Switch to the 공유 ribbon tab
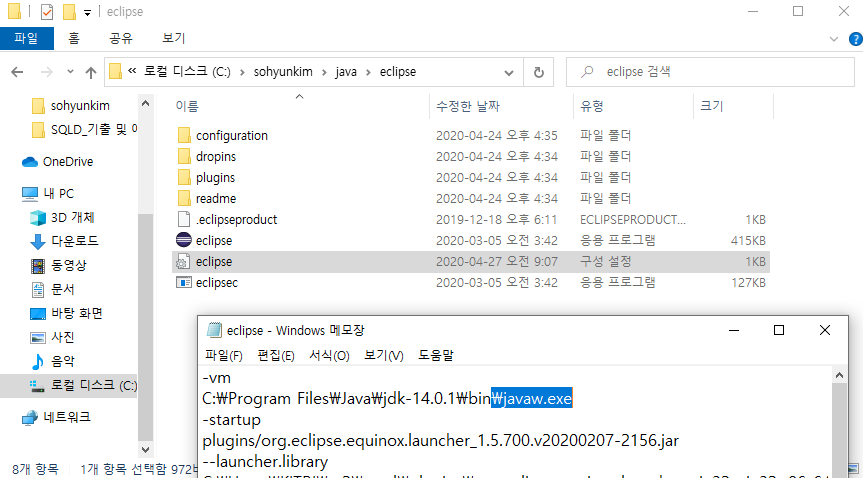 click(x=121, y=38)
